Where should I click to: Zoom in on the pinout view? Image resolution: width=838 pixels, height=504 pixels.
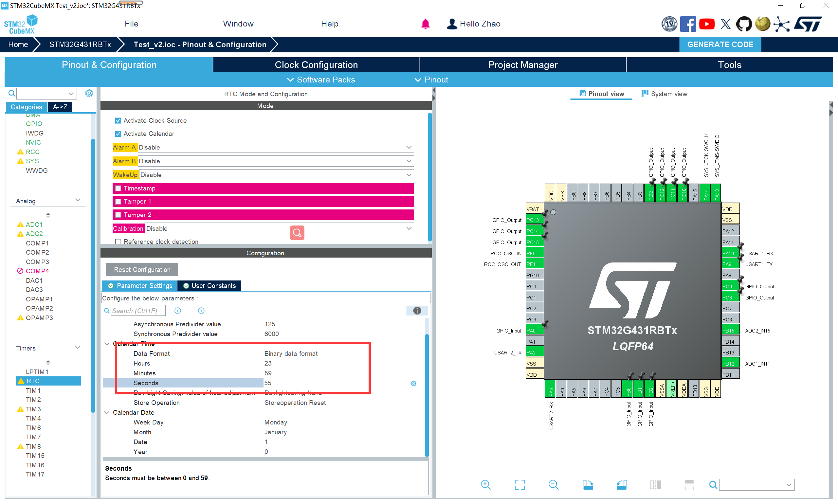click(486, 485)
